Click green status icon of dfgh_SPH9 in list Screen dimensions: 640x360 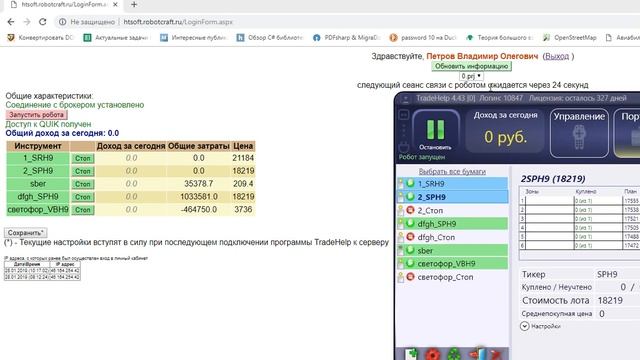(x=410, y=224)
